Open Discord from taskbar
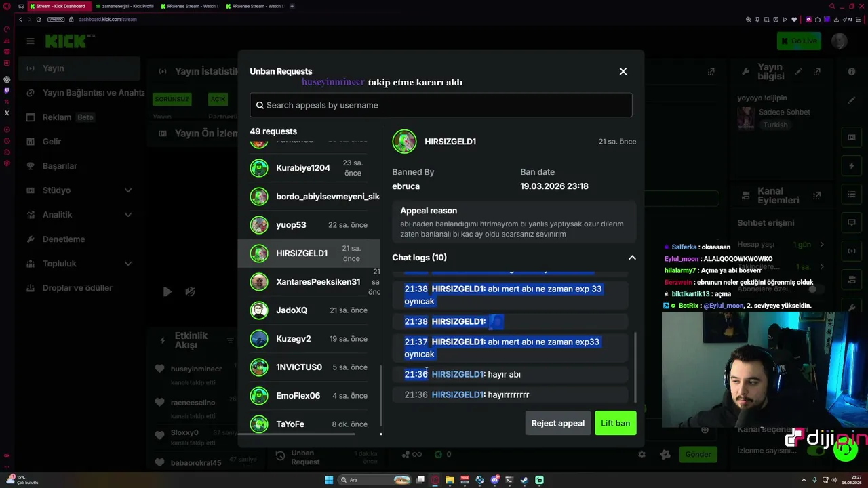This screenshot has height=488, width=868. 494,480
